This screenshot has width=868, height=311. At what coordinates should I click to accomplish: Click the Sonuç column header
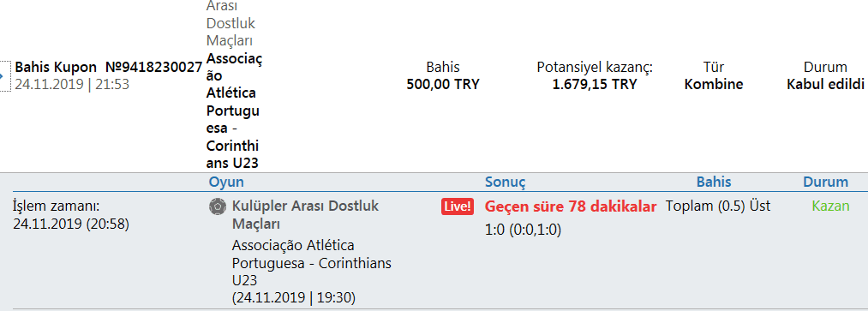[506, 182]
